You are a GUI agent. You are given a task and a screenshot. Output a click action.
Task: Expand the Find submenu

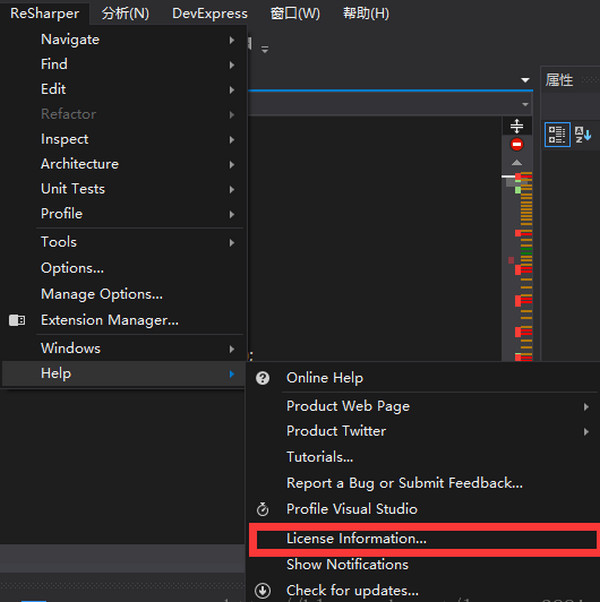pyautogui.click(x=232, y=65)
